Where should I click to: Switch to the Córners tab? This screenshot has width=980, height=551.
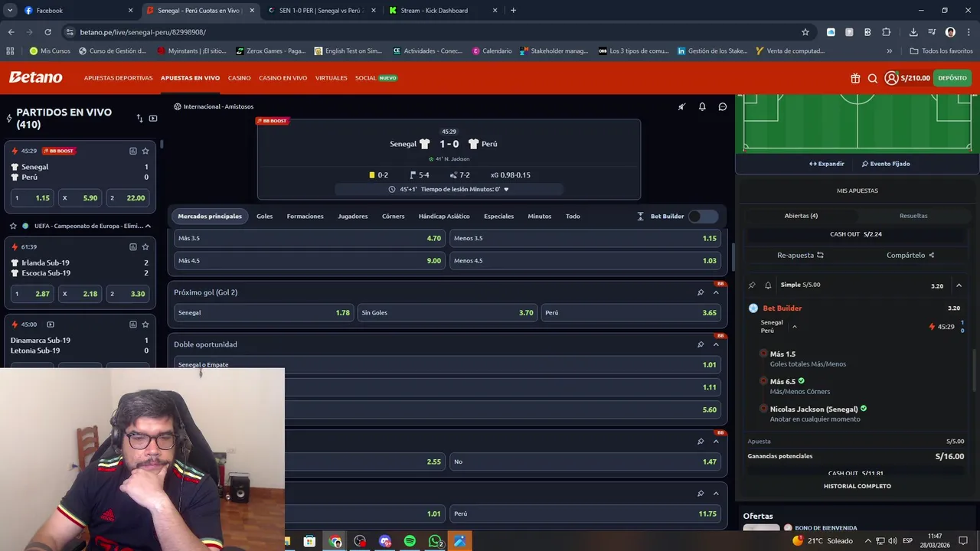pos(393,217)
